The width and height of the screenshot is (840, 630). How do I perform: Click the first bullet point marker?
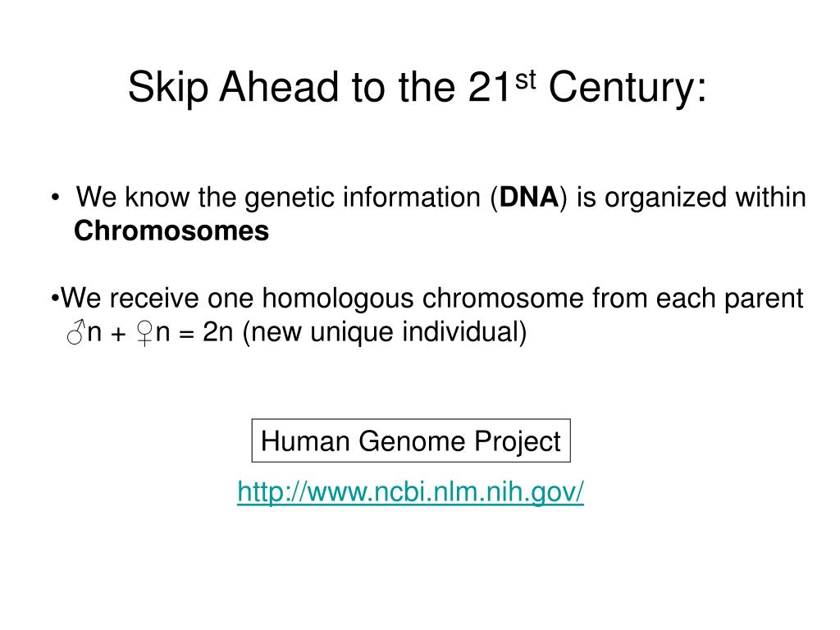pyautogui.click(x=55, y=199)
